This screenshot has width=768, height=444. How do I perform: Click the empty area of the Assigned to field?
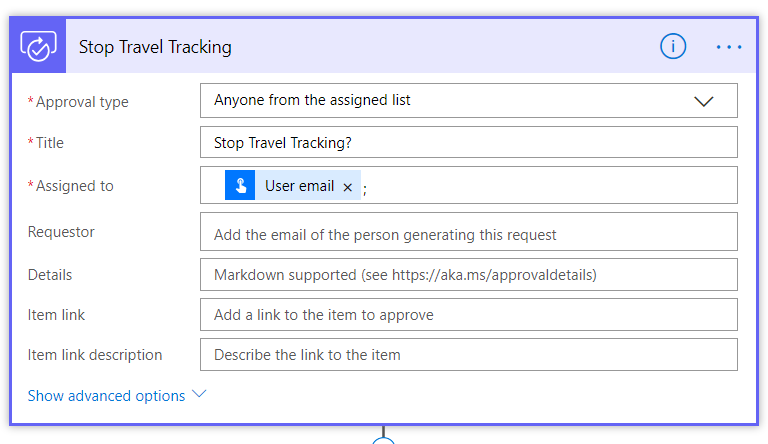(x=550, y=186)
